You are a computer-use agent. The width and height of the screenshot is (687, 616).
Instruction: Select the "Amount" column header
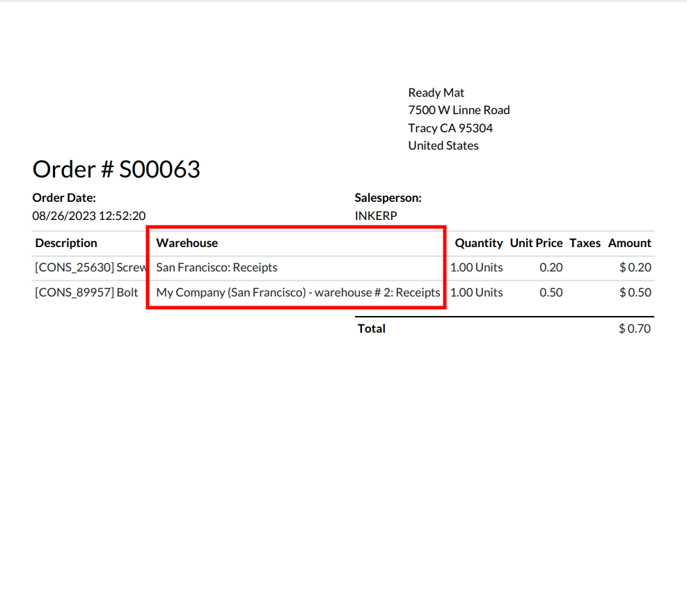coord(630,243)
